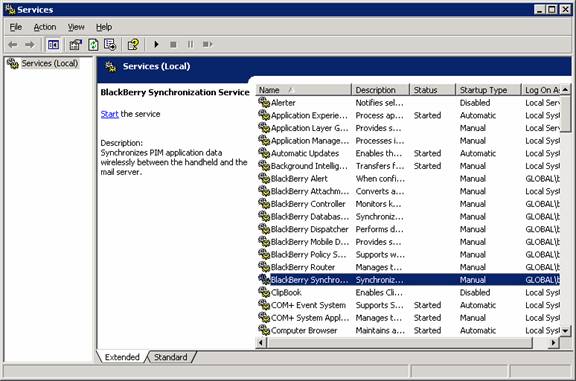The width and height of the screenshot is (576, 381).
Task: Sort by the Description column header
Action: (x=381, y=90)
